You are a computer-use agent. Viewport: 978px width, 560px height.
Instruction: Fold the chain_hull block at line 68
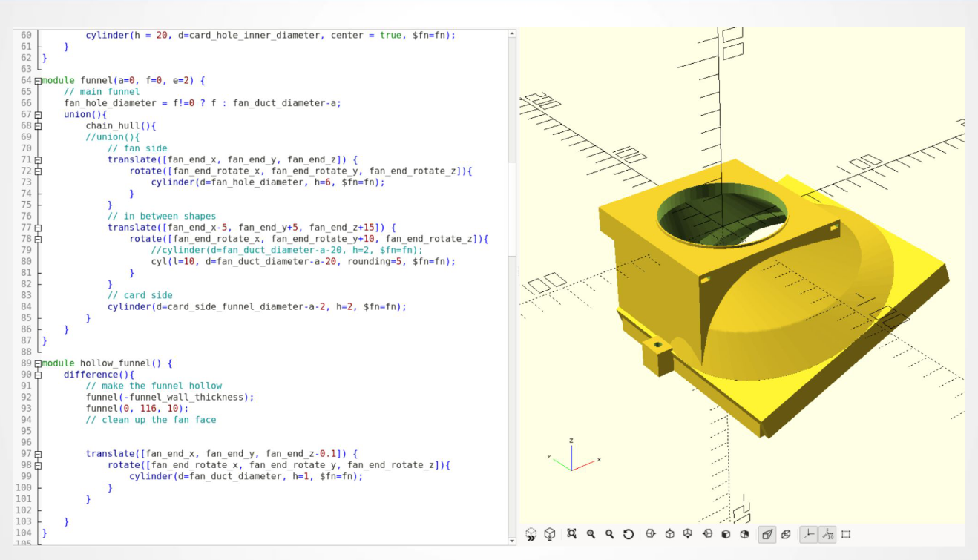[38, 126]
